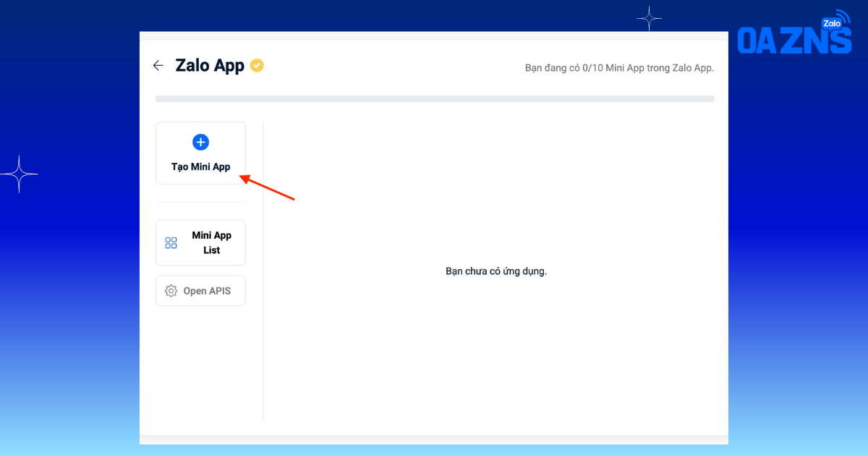Click the Mini App List grid icon

click(171, 243)
